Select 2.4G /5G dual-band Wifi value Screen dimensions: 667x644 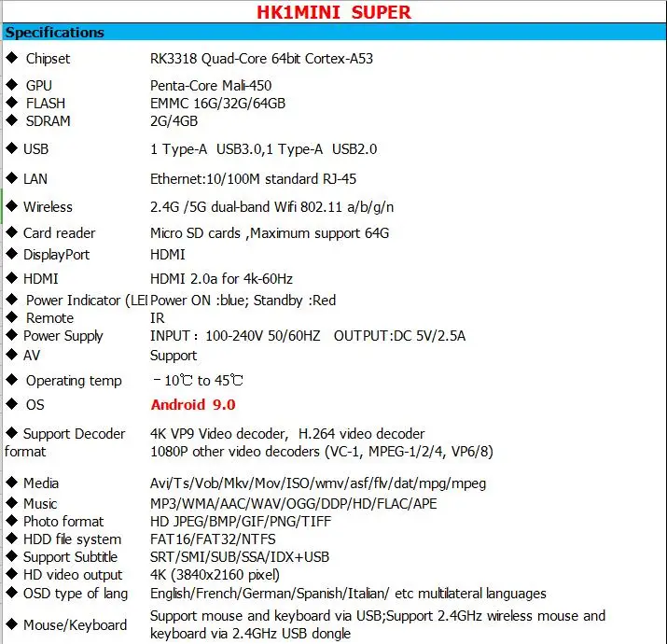tap(271, 207)
